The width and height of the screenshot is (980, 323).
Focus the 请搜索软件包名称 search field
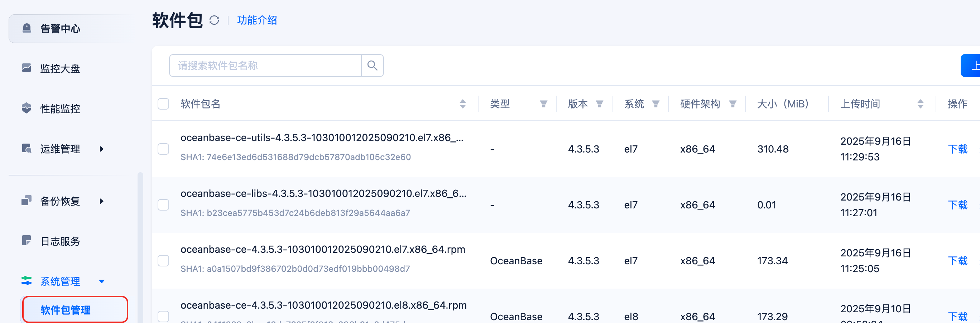click(265, 66)
